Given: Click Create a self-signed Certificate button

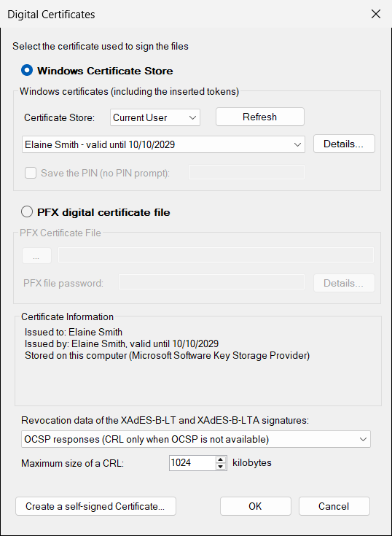Looking at the screenshot, I should tap(95, 506).
